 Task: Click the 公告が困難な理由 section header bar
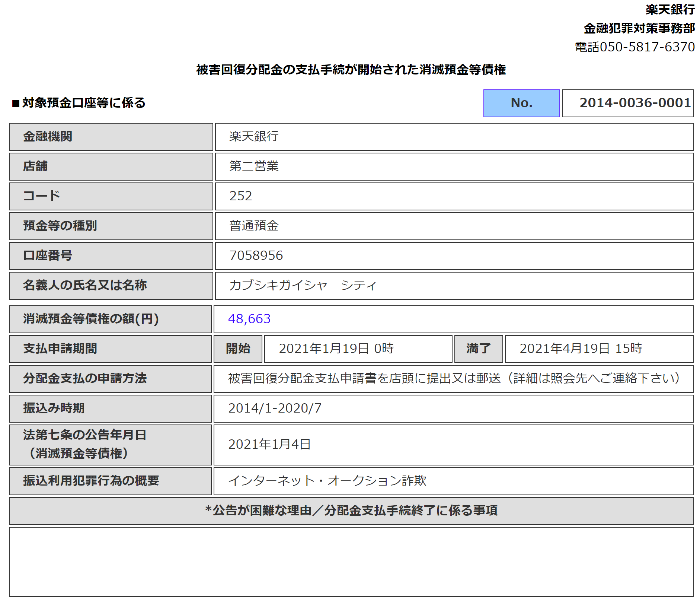(x=351, y=511)
